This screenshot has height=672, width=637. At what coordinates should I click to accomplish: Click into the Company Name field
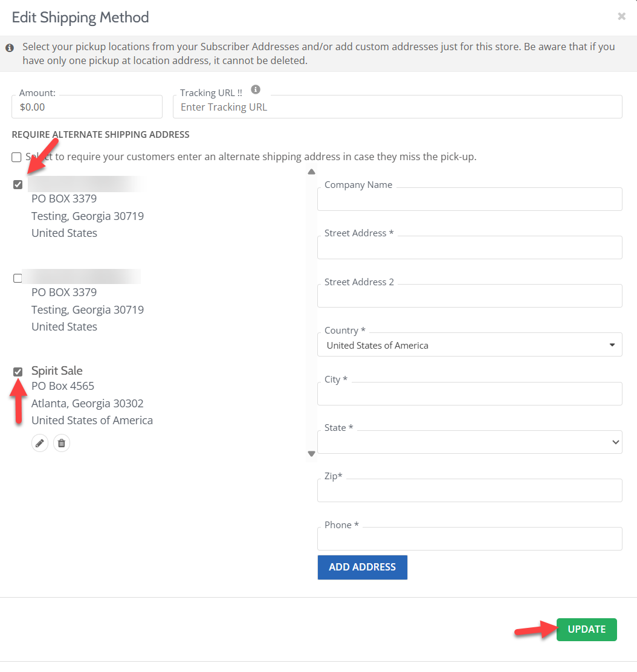point(470,199)
